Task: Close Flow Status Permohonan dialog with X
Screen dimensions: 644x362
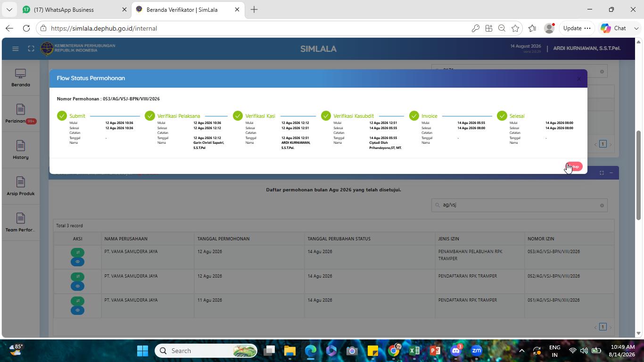Action: [x=579, y=79]
